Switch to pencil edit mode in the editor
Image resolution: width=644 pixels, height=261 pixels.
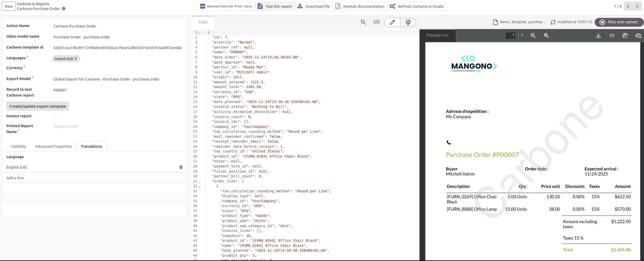click(x=392, y=22)
